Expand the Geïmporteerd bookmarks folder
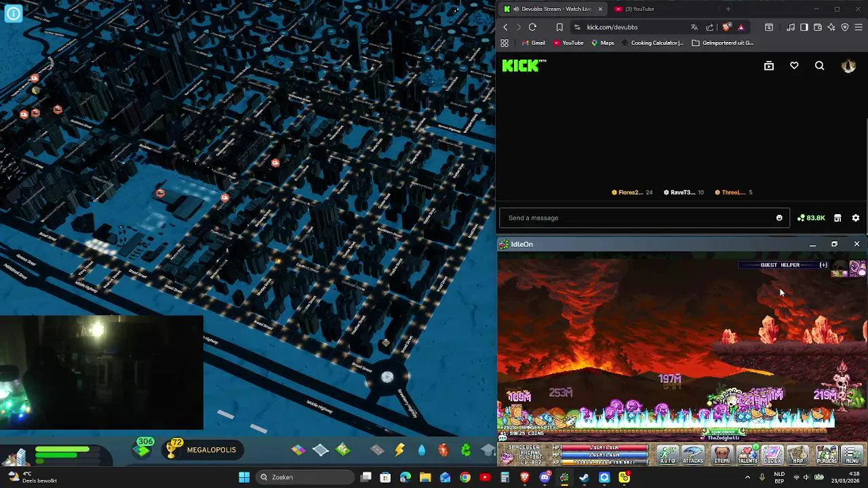The width and height of the screenshot is (868, 488). [722, 43]
